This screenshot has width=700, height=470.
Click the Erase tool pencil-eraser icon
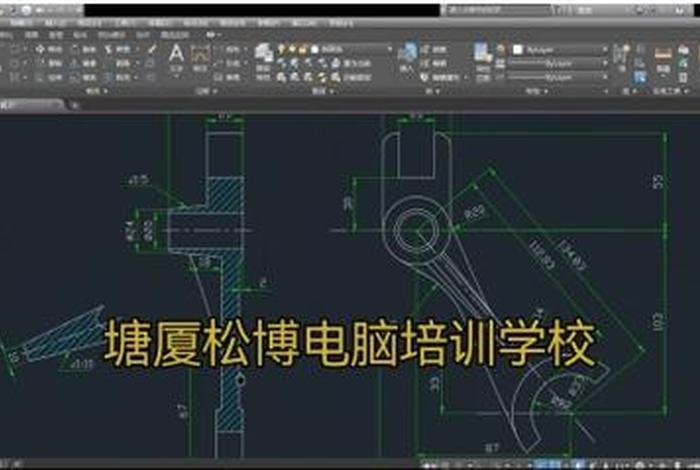tap(152, 49)
